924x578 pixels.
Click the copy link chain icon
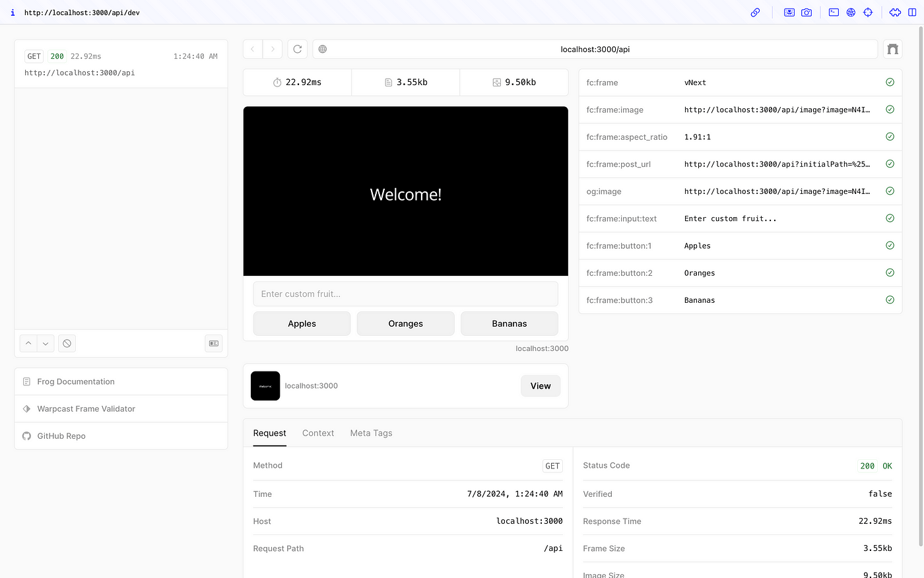coord(755,13)
